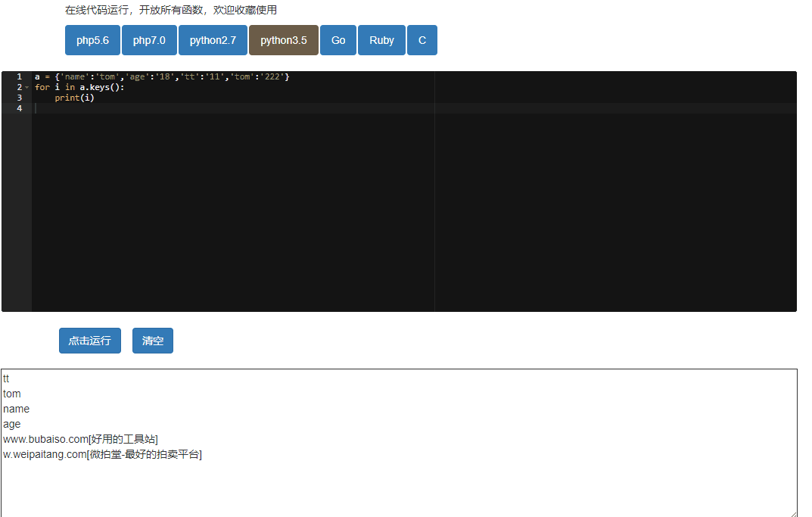Click line number 3 in the gutter
The height and width of the screenshot is (517, 812).
[19, 98]
